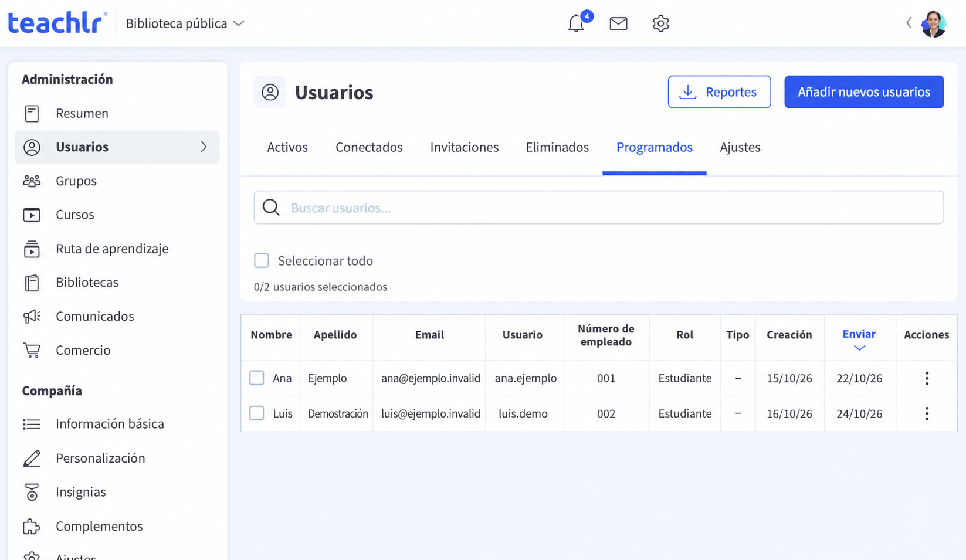Open actions menu for Ana's row
This screenshot has height=560, width=966.
[x=927, y=378]
